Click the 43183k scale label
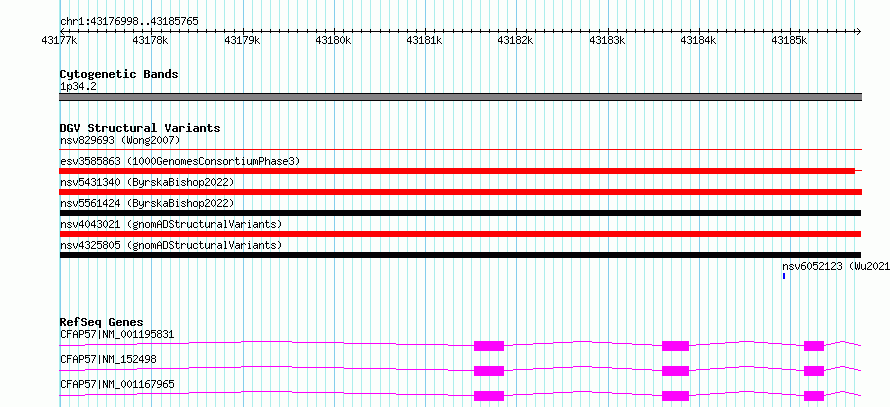This screenshot has height=407, width=890. [x=607, y=40]
